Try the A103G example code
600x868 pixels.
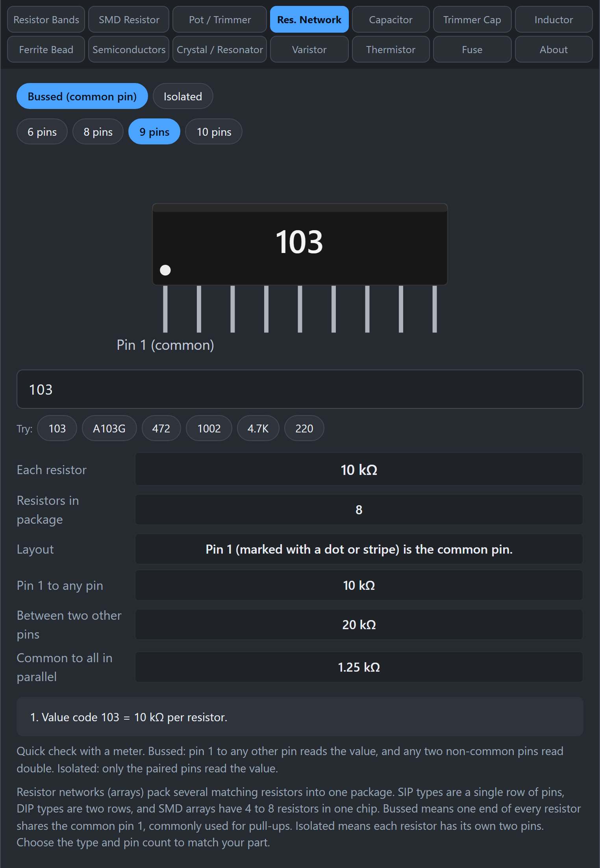pos(109,428)
